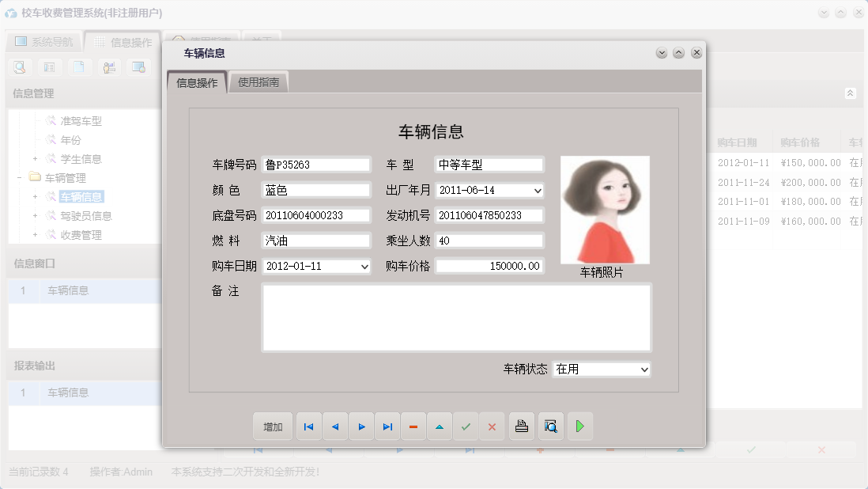Jump to the last record
The image size is (868, 489).
387,426
